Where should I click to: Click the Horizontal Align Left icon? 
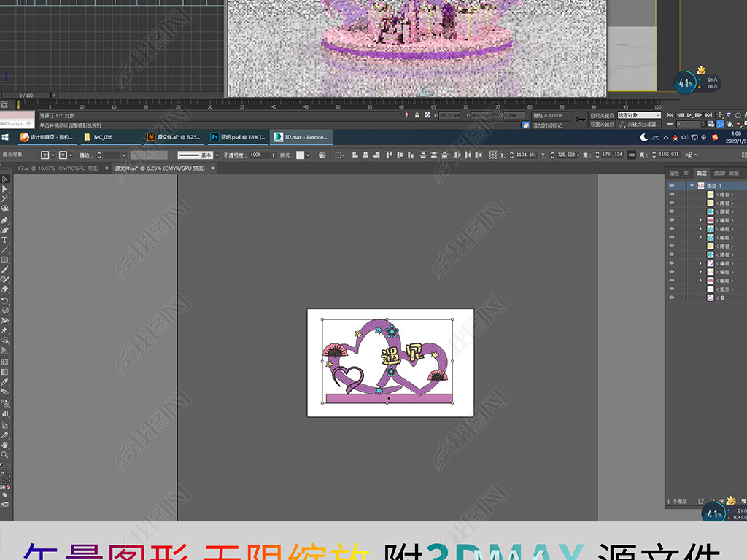(x=355, y=155)
